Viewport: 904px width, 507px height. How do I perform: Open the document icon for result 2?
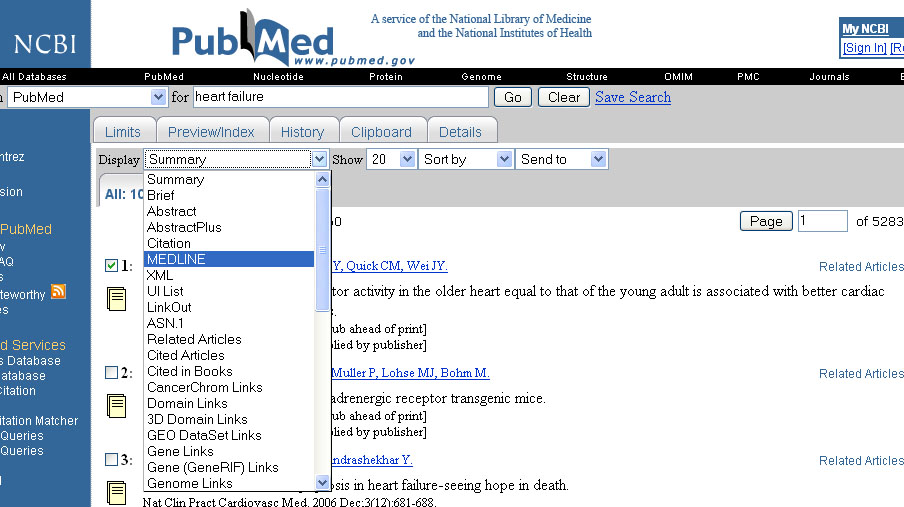116,405
